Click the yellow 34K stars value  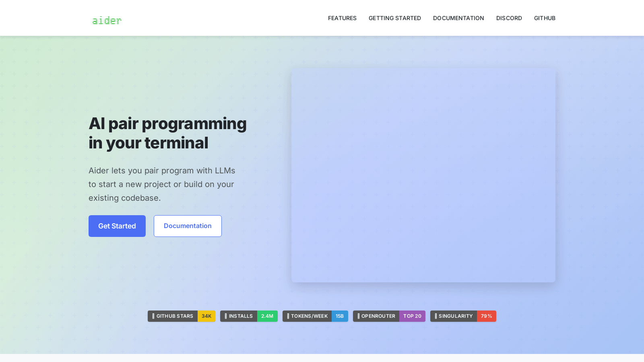pyautogui.click(x=206, y=316)
